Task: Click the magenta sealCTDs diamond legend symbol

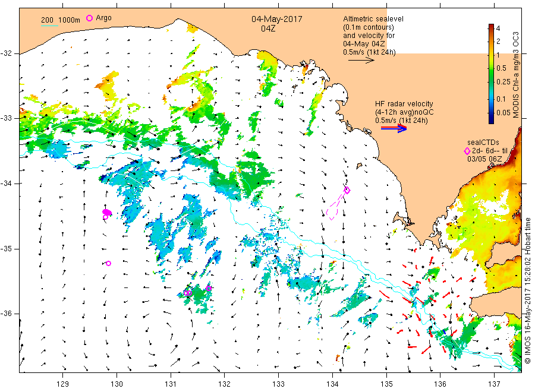Action: [x=467, y=151]
